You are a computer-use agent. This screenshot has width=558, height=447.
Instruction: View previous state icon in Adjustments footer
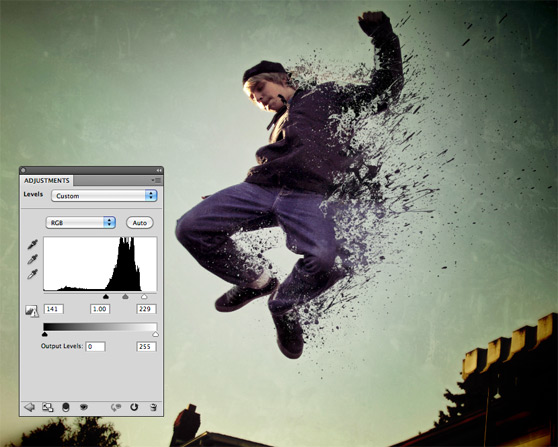(116, 407)
